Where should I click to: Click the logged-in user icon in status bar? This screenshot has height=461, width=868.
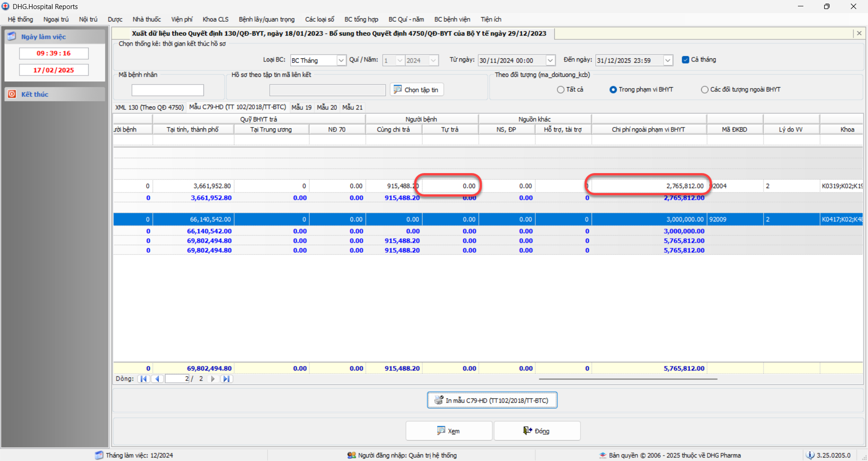coord(352,455)
